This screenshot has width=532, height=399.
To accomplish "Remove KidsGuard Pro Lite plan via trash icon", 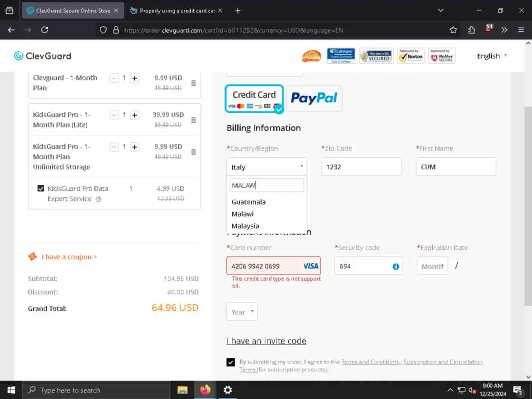I will click(x=193, y=120).
